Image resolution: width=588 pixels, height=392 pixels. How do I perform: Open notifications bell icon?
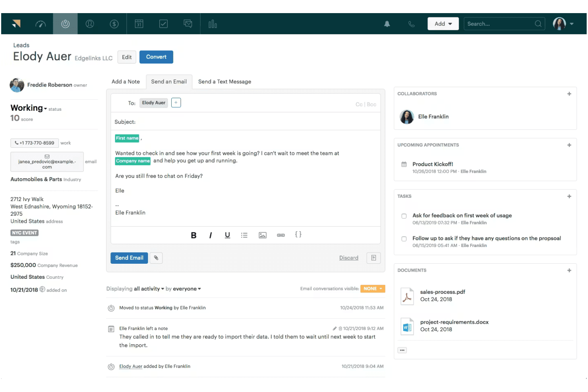point(387,24)
